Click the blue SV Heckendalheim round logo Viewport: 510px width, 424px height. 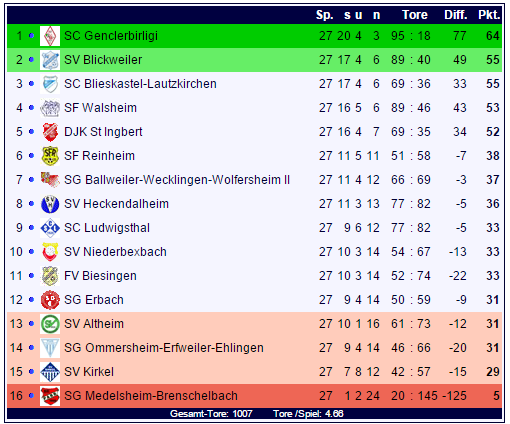pyautogui.click(x=50, y=204)
